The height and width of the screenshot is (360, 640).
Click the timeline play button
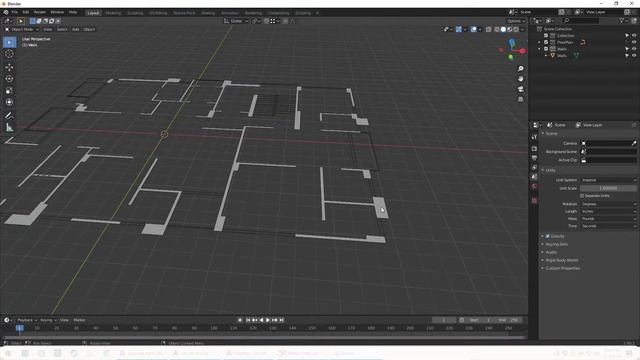tap(268, 320)
